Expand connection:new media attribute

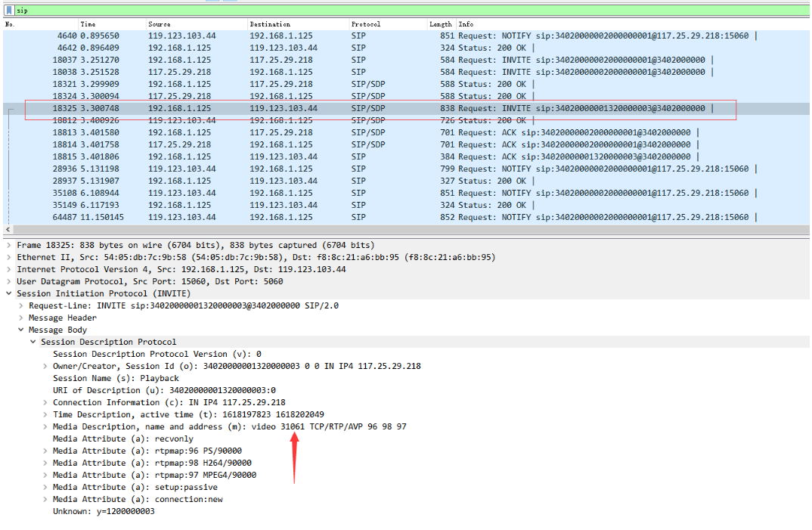(x=45, y=499)
